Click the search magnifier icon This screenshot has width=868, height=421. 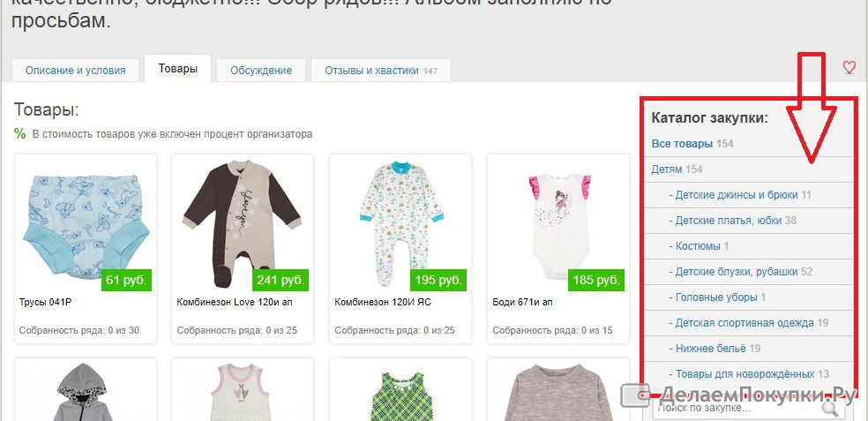[830, 409]
